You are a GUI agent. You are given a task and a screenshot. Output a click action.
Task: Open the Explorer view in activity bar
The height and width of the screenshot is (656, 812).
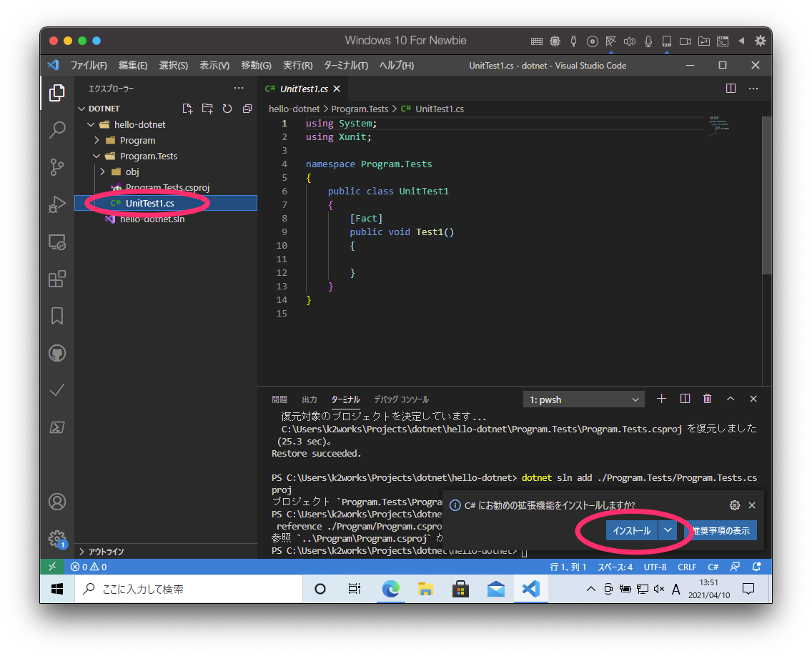pos(57,93)
